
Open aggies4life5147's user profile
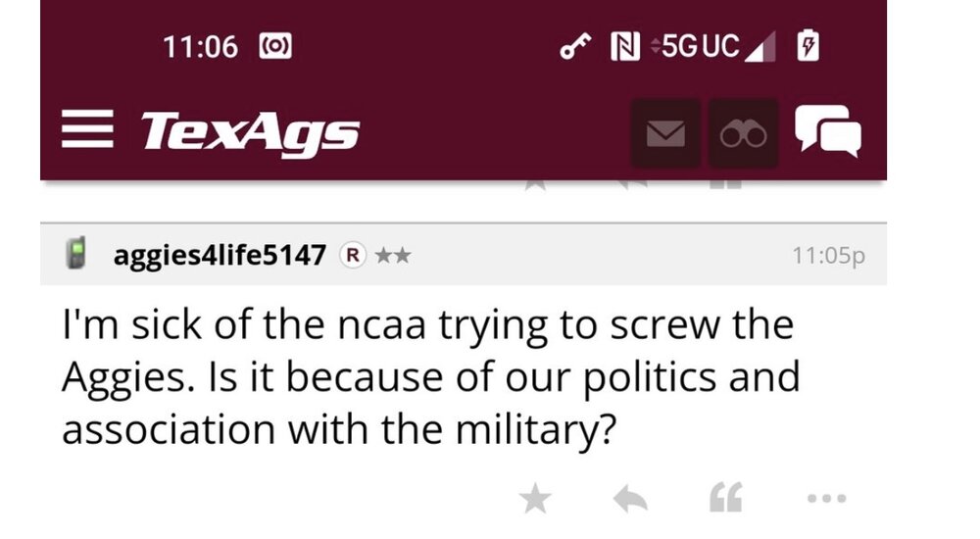coord(220,256)
